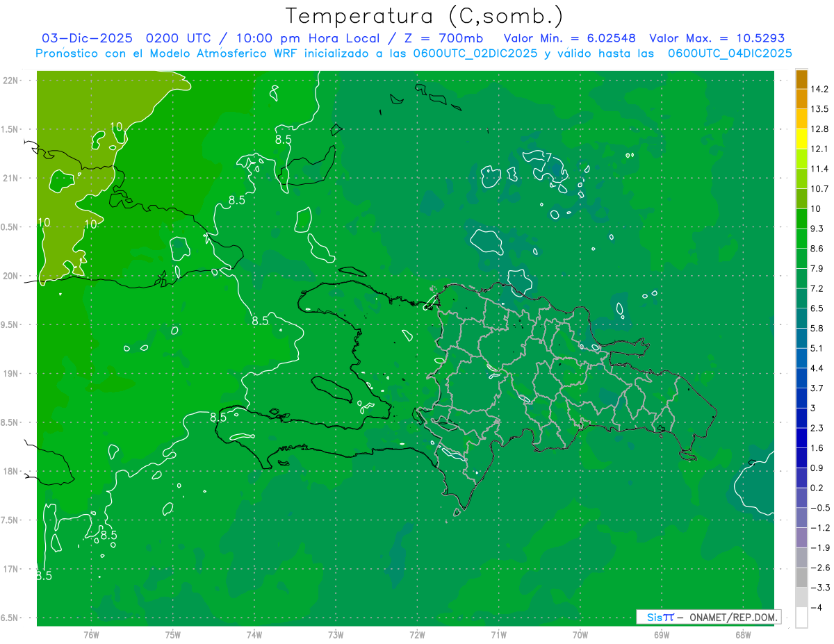Select the Z = 700mb level text
834x644 pixels.
[x=442, y=38]
